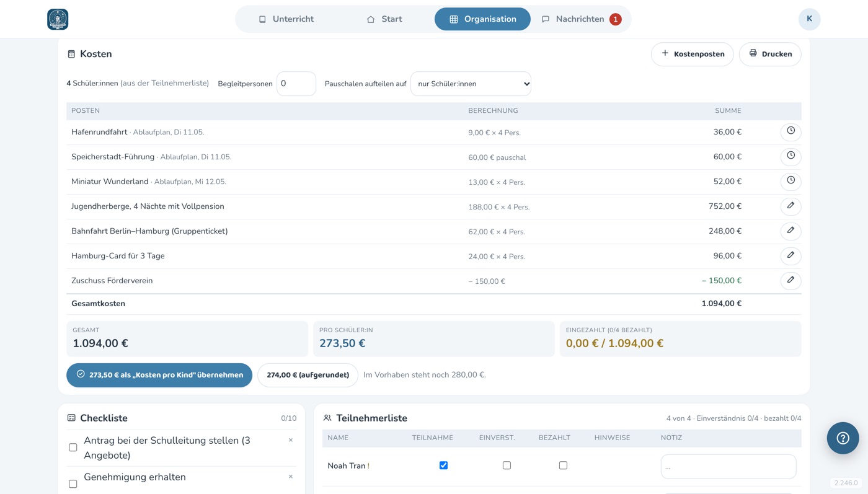Add a new Kostenposten
Image resolution: width=868 pixels, height=494 pixels.
[692, 54]
